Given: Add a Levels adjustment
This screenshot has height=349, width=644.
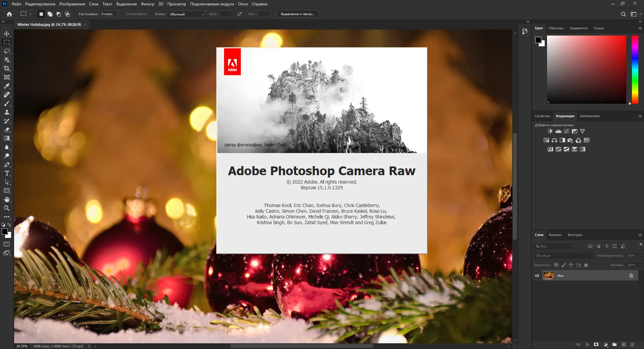Looking at the screenshot, I should [558, 131].
